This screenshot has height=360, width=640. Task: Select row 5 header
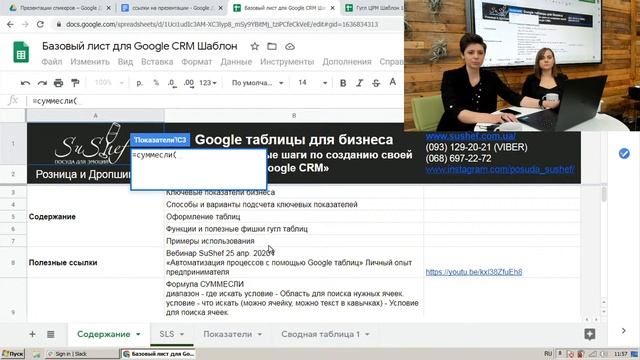tap(13, 217)
